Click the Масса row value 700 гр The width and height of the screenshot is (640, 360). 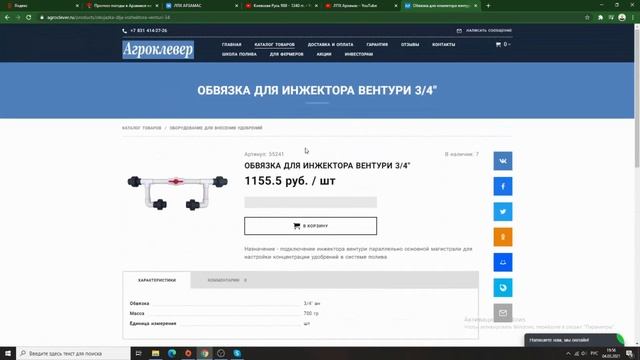(311, 313)
